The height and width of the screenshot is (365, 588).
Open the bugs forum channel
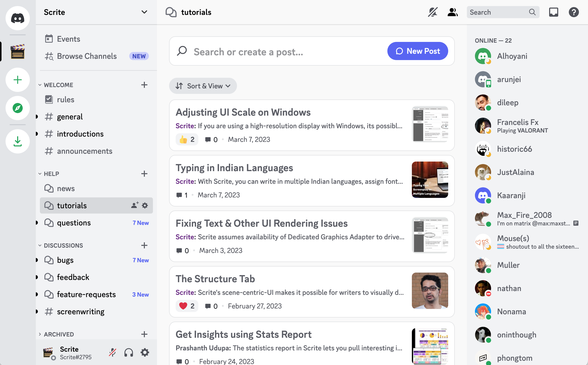tap(96, 260)
